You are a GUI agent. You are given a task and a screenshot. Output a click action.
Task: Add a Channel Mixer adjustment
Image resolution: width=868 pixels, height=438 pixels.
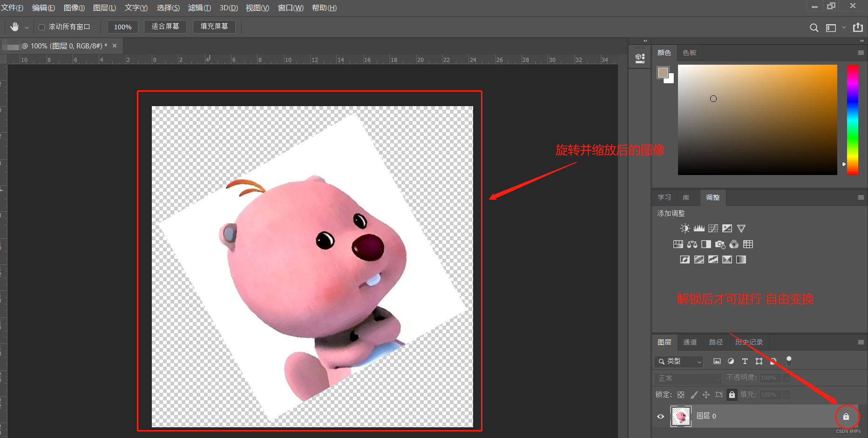click(734, 244)
